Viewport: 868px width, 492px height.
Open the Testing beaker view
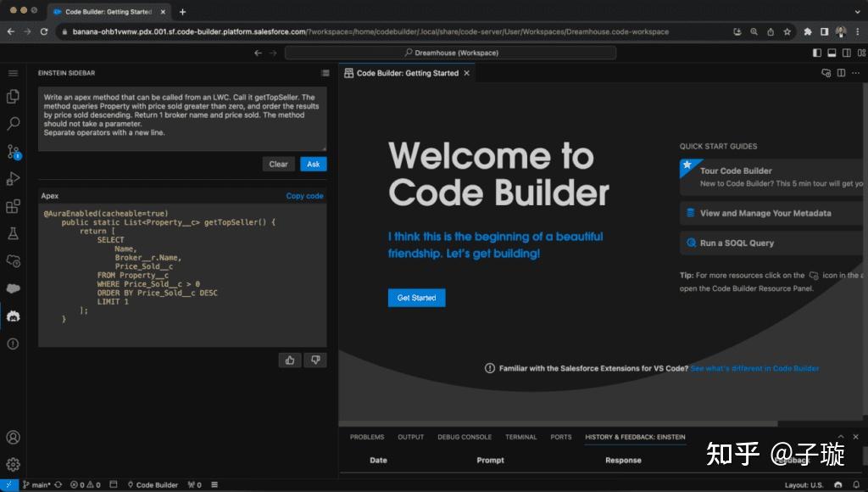(x=12, y=234)
